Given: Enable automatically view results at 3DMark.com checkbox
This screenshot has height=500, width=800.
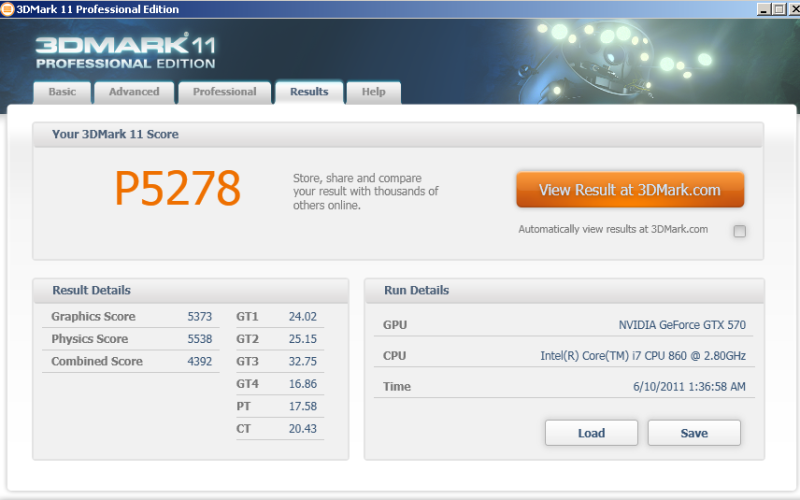Looking at the screenshot, I should point(740,231).
